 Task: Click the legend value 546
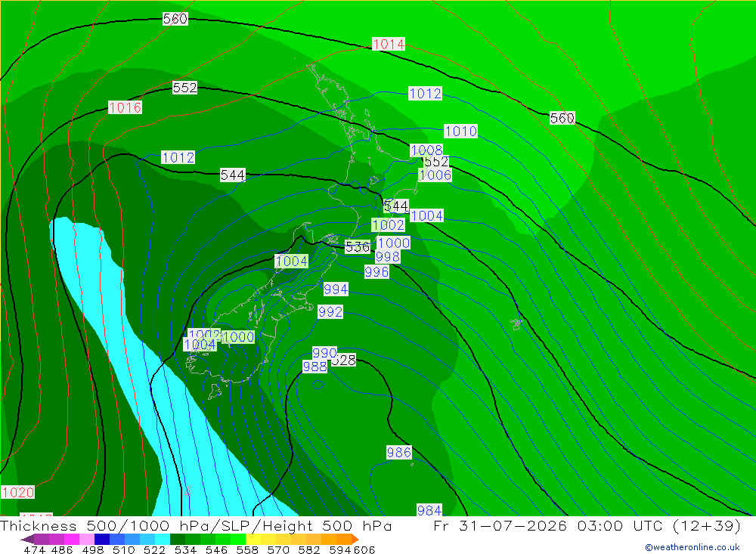[x=216, y=550]
